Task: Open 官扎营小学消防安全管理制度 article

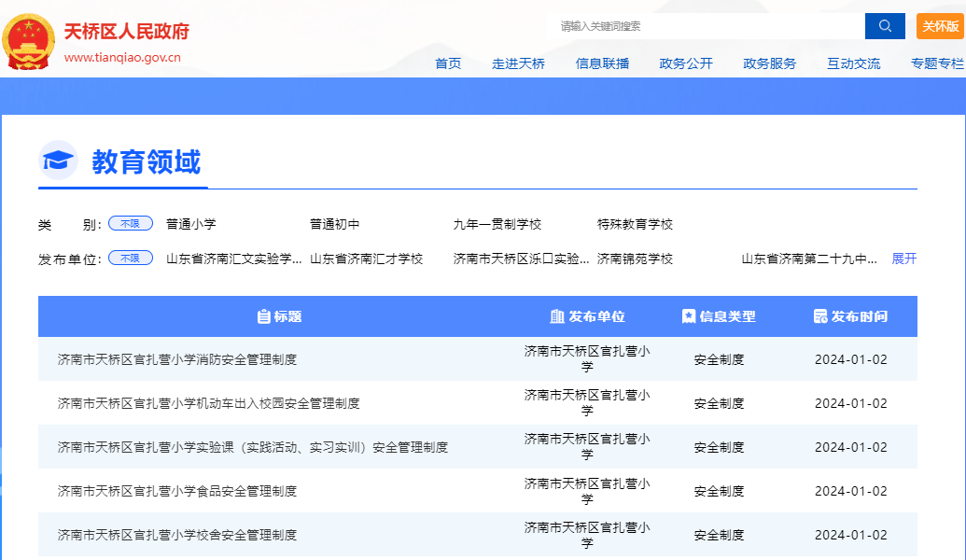Action: (x=177, y=359)
